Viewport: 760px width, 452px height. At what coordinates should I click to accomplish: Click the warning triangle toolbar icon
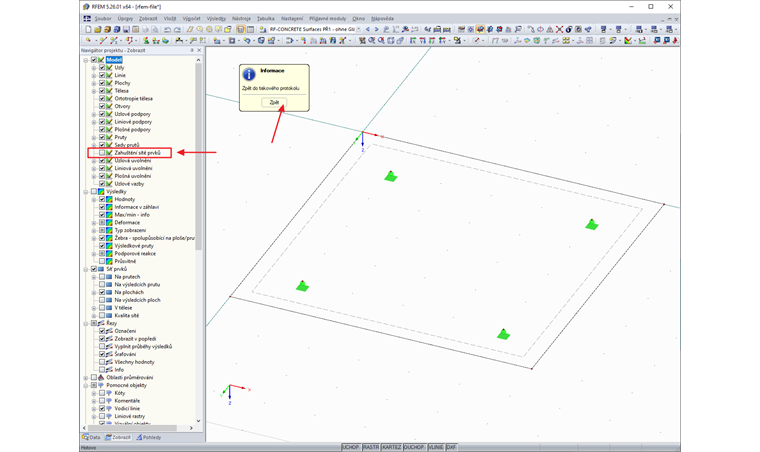pyautogui.click(x=550, y=30)
